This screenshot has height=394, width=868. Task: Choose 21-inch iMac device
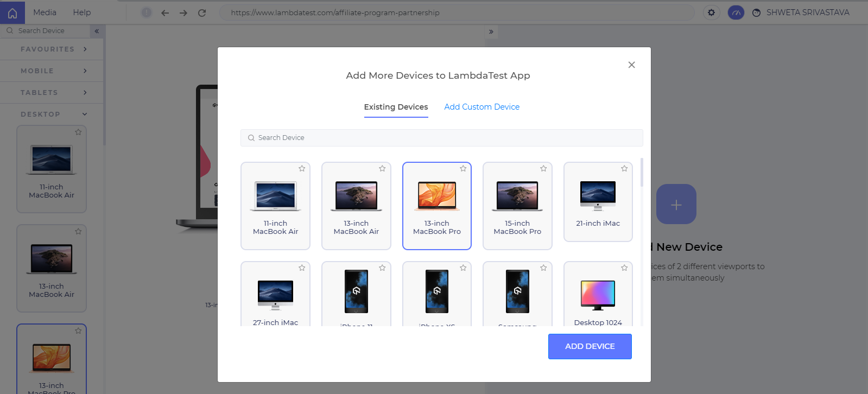598,202
